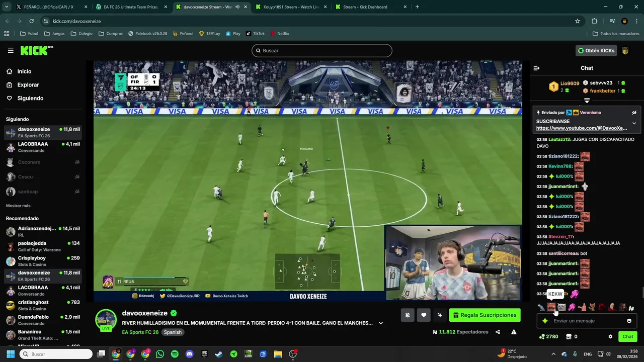Click green Chat send button
Viewport: 644px width, 362px height.
click(628, 337)
